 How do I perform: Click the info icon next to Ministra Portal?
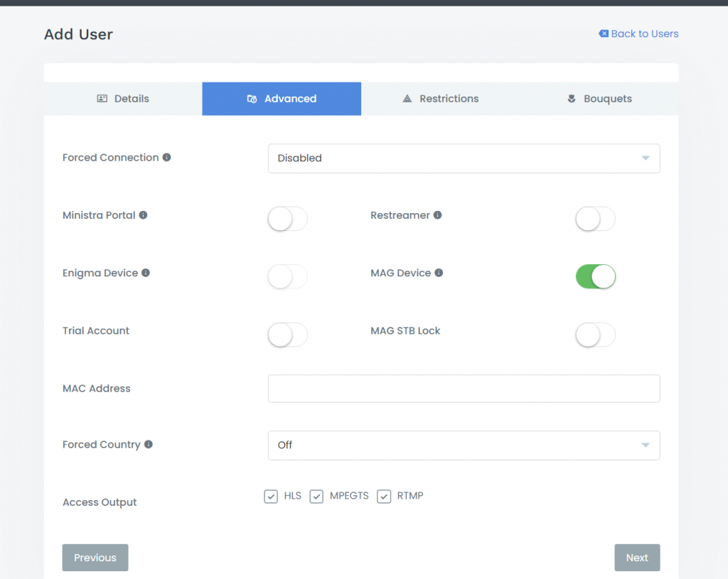tap(143, 215)
